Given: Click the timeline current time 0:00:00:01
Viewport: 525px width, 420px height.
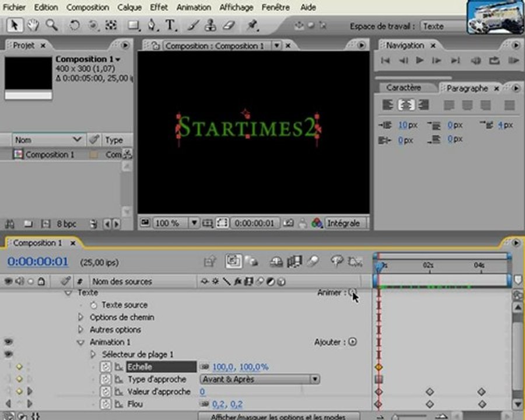Looking at the screenshot, I should [38, 261].
